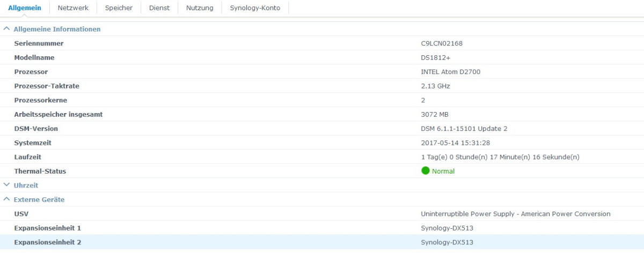Viewport: 644px width, 276px height.
Task: Click the Modellname row label
Action: point(34,57)
